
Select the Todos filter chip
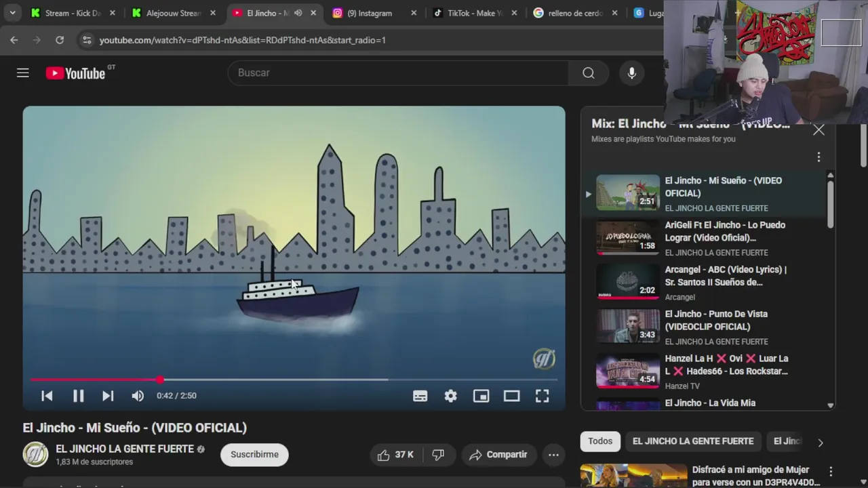(x=600, y=441)
